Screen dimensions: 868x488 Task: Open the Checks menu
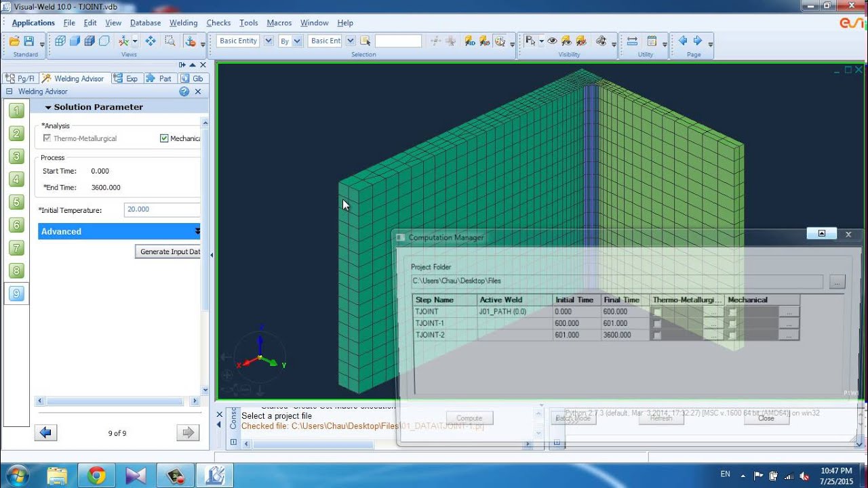click(218, 22)
